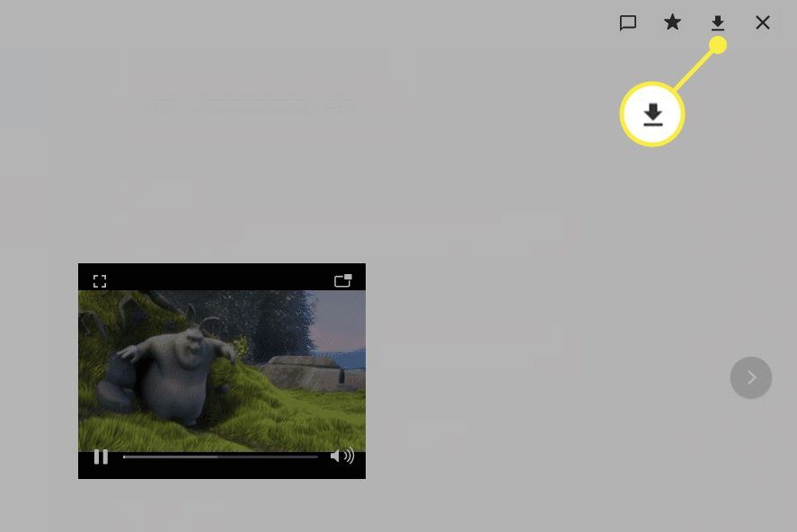Click the current playhead position on timeline

tap(217, 457)
